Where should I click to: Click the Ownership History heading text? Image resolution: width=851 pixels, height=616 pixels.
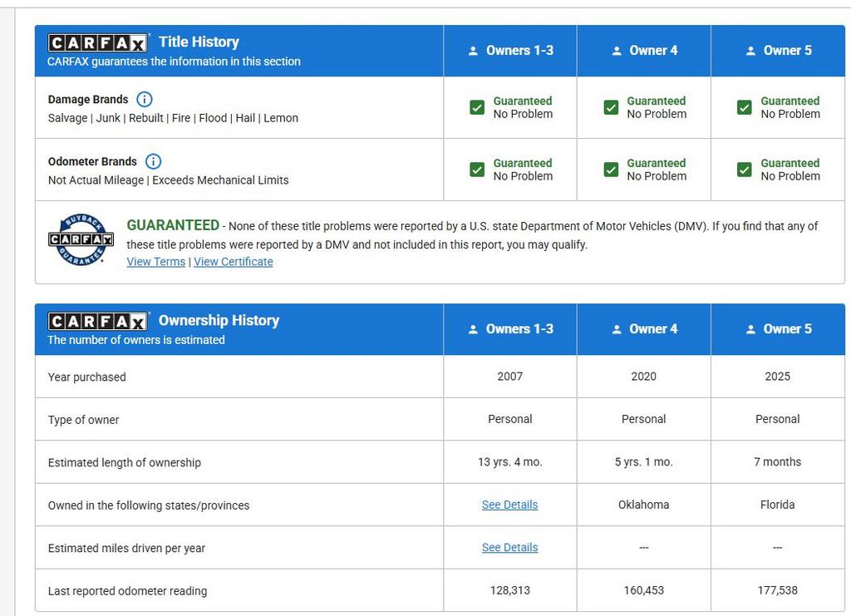click(x=219, y=320)
